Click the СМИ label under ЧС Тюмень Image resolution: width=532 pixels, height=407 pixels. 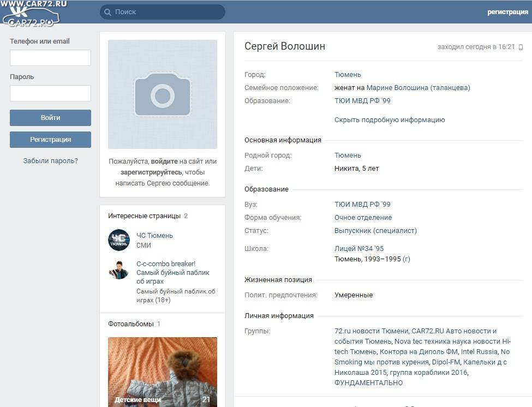[144, 245]
